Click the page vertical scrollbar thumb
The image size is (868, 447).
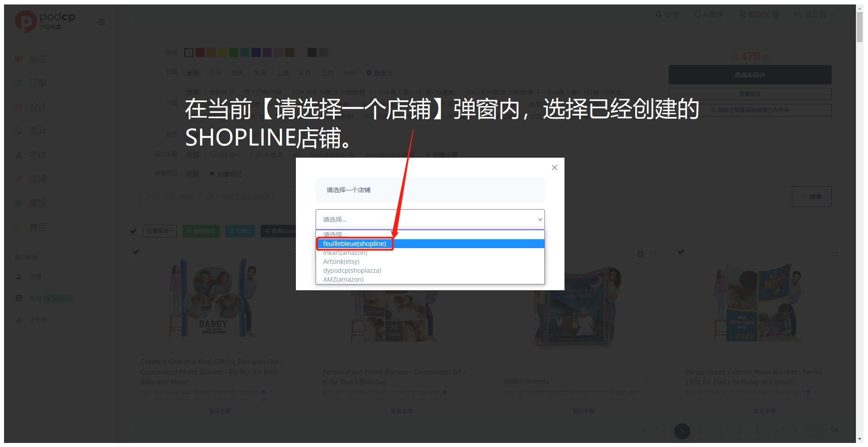(859, 27)
